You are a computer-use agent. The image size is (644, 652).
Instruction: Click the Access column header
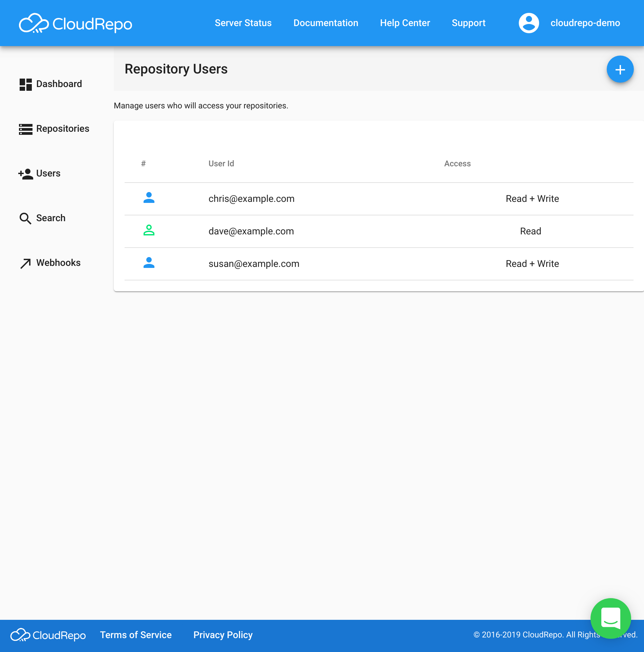pos(457,164)
